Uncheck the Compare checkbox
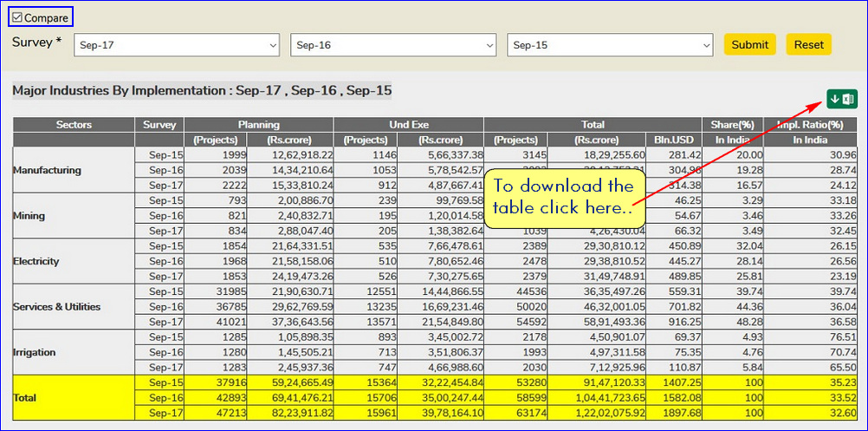Image resolution: width=868 pixels, height=431 pixels. [x=17, y=17]
